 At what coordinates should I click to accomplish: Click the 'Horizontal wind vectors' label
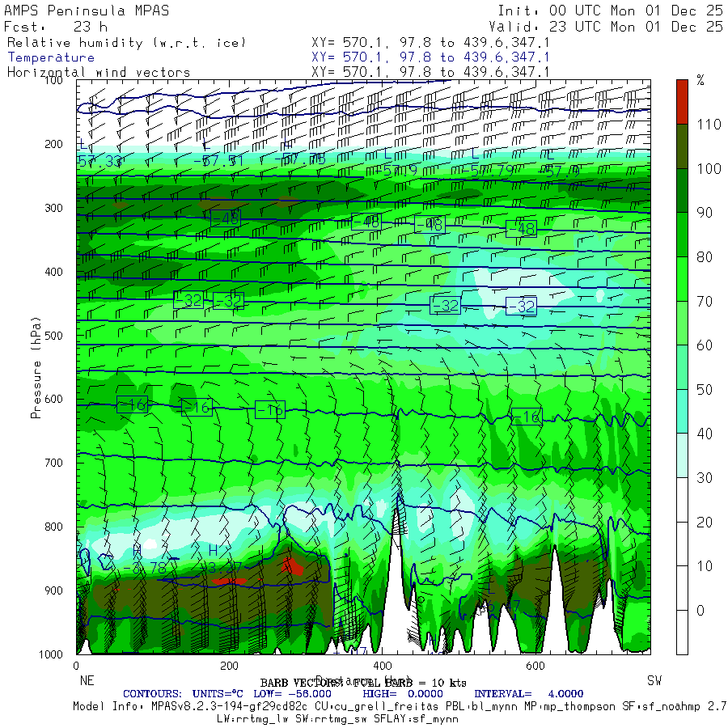(x=99, y=73)
